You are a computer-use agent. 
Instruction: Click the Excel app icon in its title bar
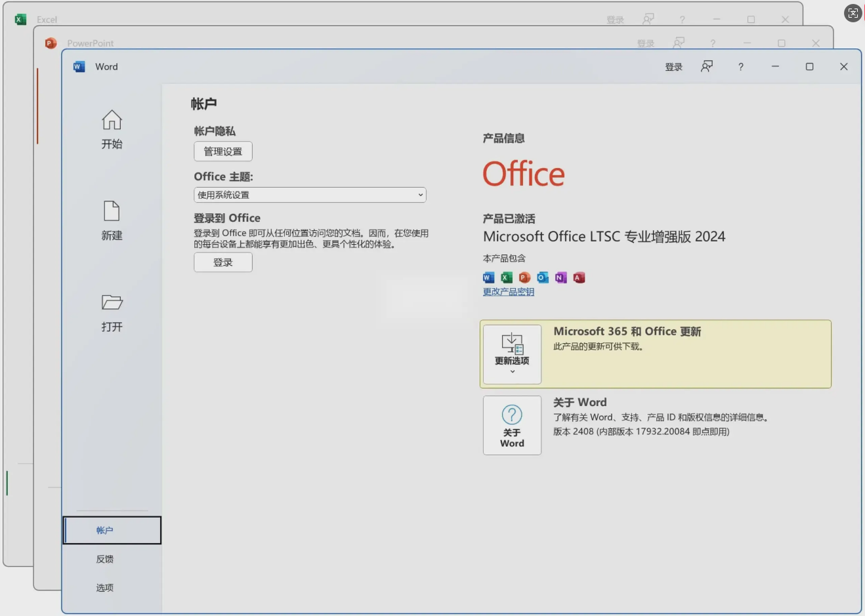tap(20, 20)
